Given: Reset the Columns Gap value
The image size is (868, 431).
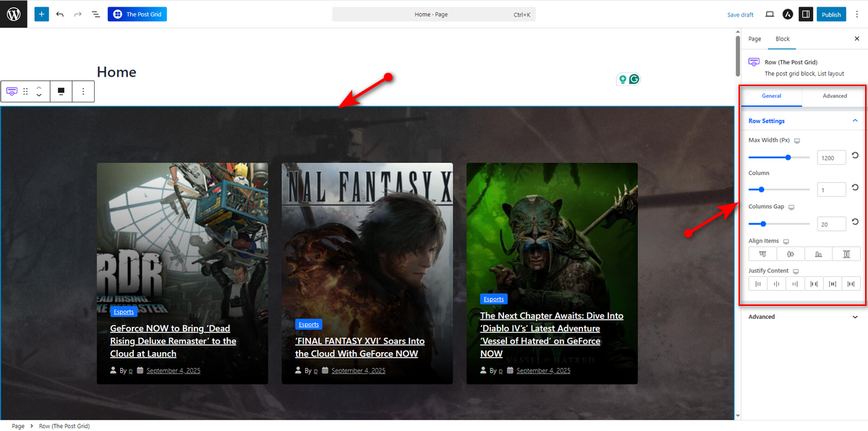Looking at the screenshot, I should point(855,223).
